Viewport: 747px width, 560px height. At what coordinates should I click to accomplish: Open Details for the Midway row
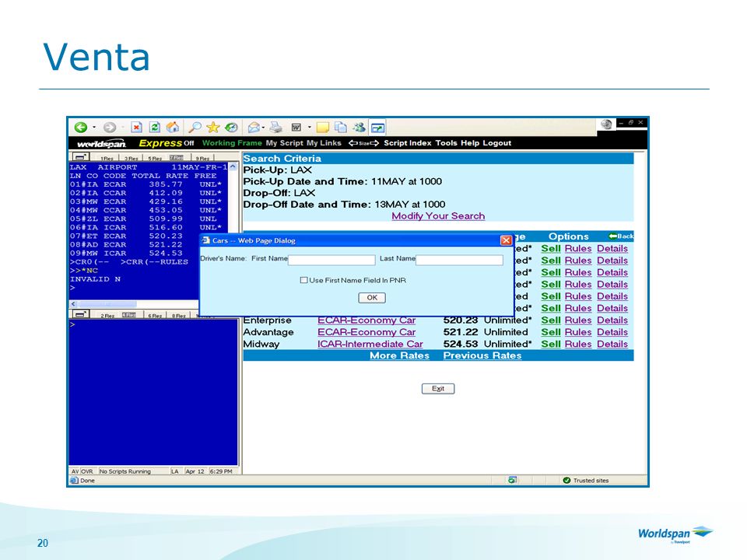[x=612, y=344]
